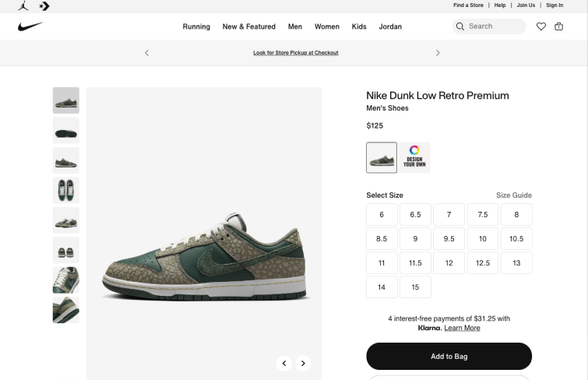Select size 10

point(483,238)
